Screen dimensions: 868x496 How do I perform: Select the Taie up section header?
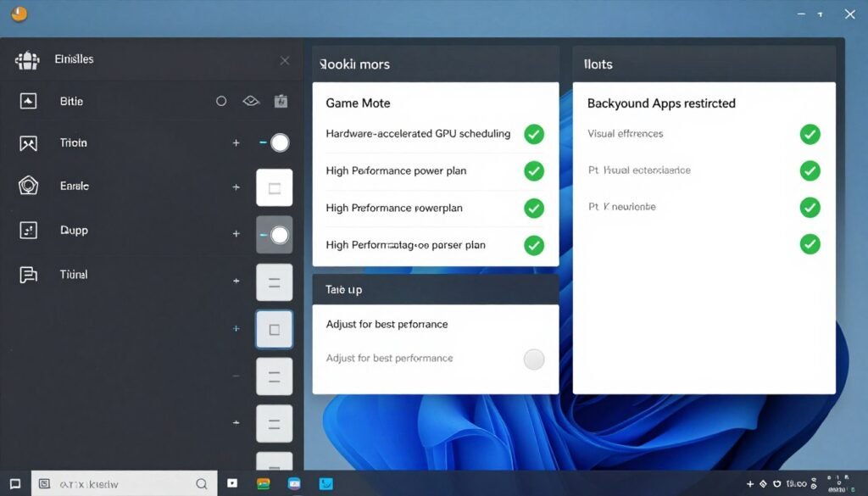point(436,289)
